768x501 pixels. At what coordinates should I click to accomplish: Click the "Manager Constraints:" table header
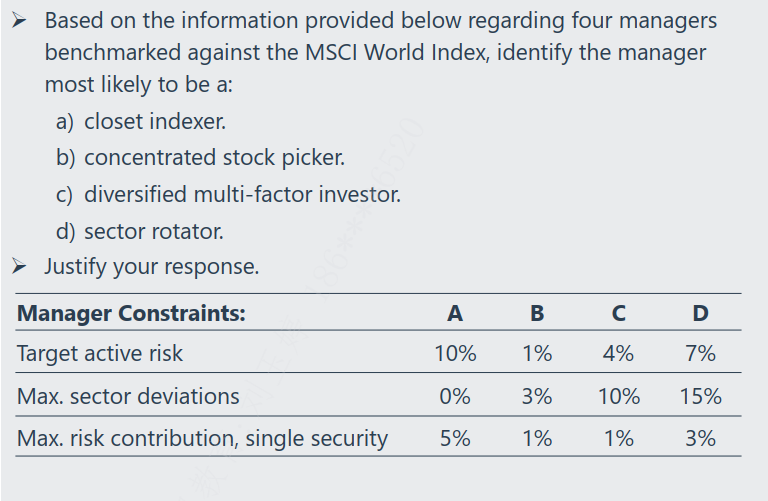click(130, 313)
